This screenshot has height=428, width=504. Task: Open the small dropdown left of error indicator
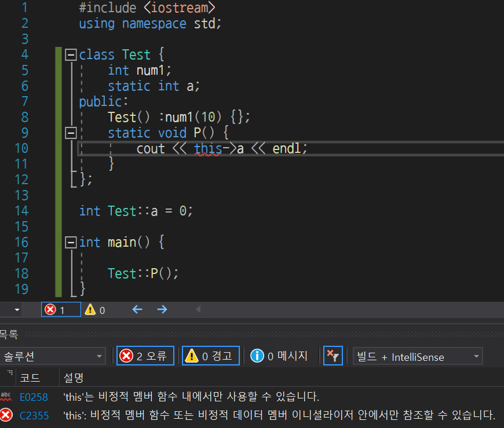pyautogui.click(x=17, y=310)
